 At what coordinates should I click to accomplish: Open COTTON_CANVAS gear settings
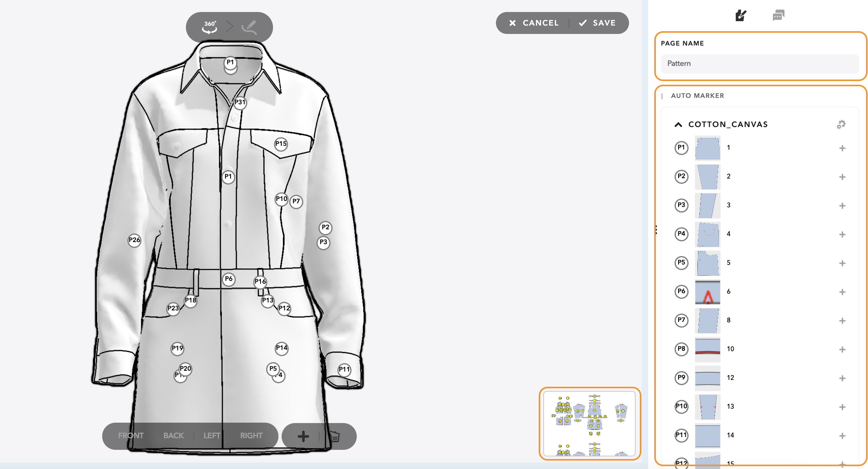pos(841,124)
